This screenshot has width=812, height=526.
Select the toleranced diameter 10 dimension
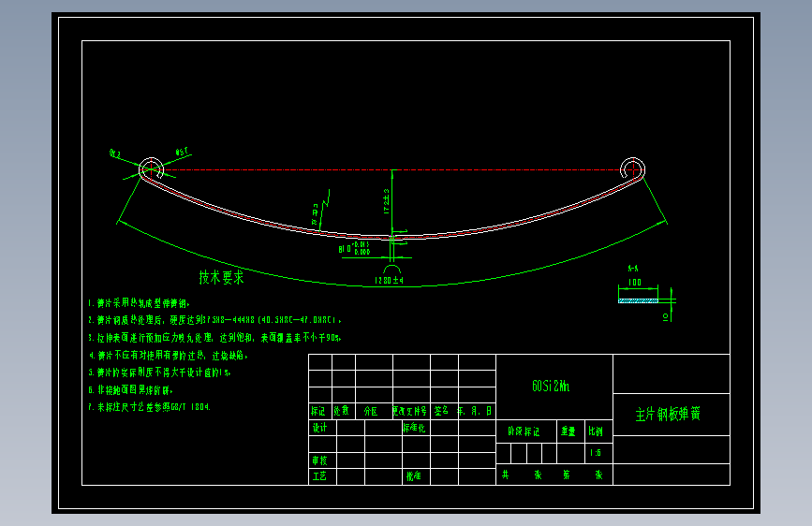click(354, 249)
